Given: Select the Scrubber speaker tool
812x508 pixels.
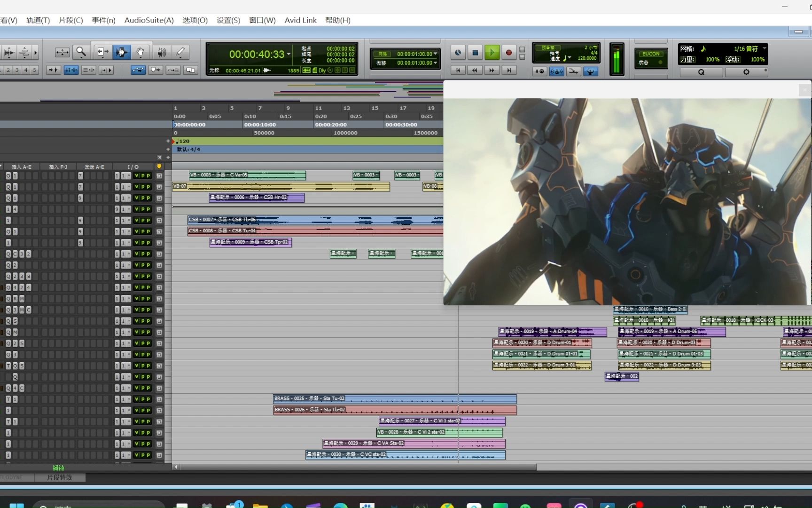Looking at the screenshot, I should point(161,52).
